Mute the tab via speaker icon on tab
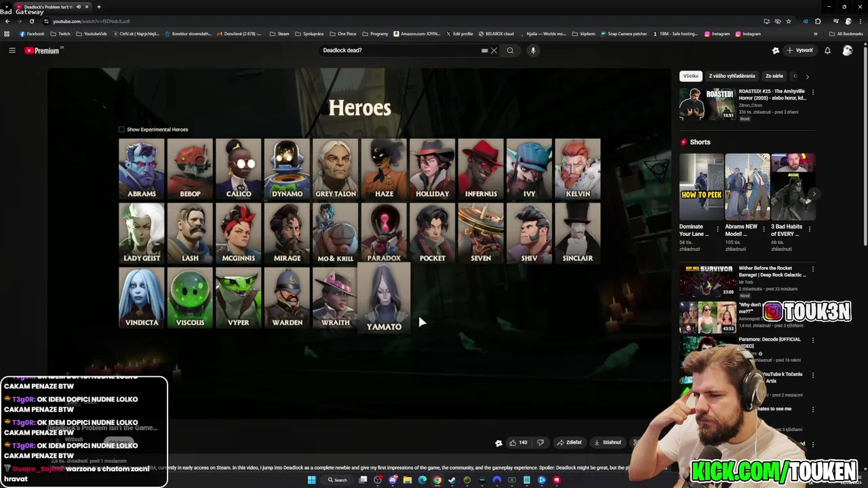 click(x=79, y=7)
